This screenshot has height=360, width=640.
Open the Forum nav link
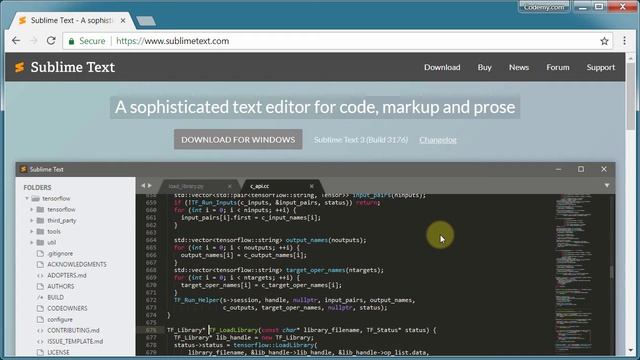(x=558, y=67)
